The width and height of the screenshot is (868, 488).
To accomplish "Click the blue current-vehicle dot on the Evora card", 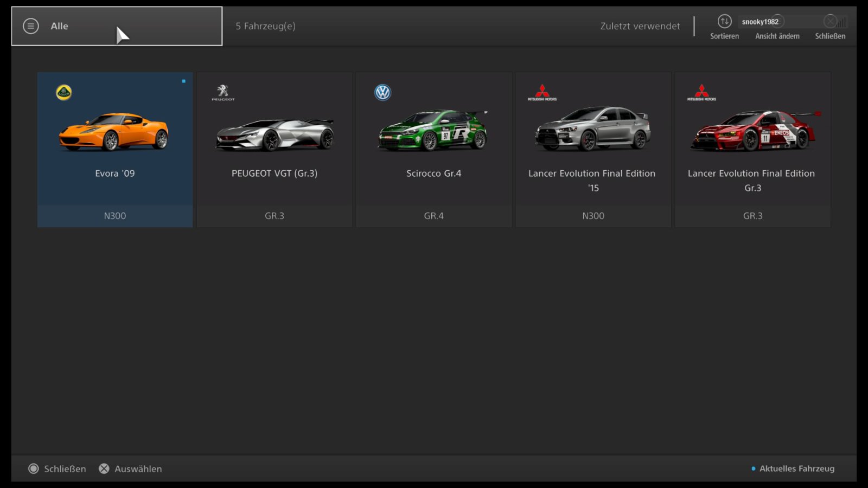I will [184, 81].
